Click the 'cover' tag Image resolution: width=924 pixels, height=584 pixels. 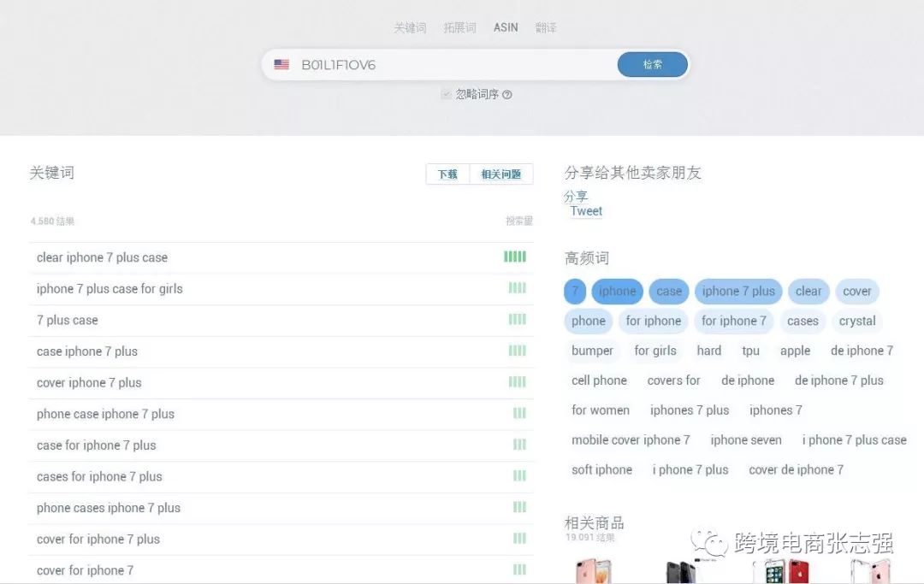tap(856, 292)
